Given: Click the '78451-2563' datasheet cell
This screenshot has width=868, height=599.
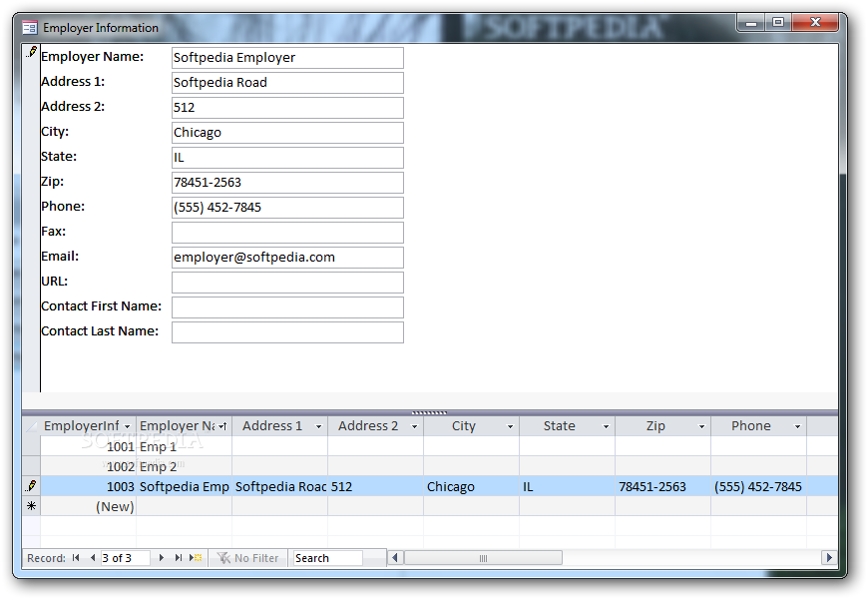Looking at the screenshot, I should point(662,486).
